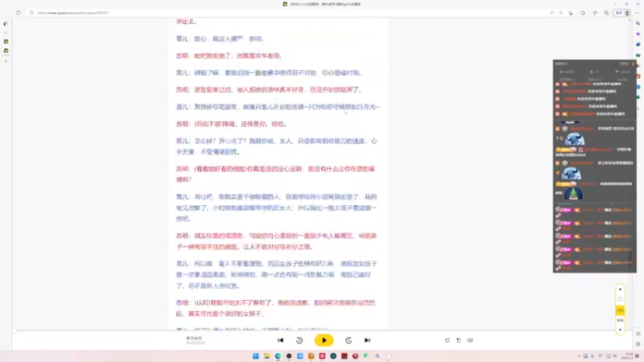Open the blue shopping tag sidebar icon
This screenshot has height=362, width=644.
coord(638,44)
